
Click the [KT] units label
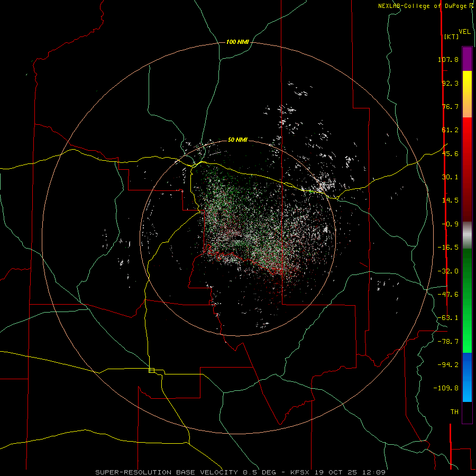(x=452, y=36)
